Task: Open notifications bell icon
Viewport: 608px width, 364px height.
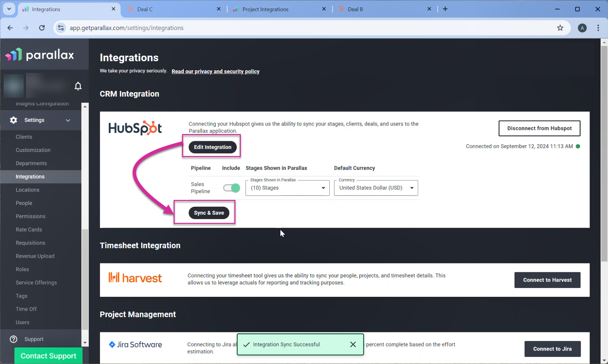Action: pyautogui.click(x=78, y=86)
